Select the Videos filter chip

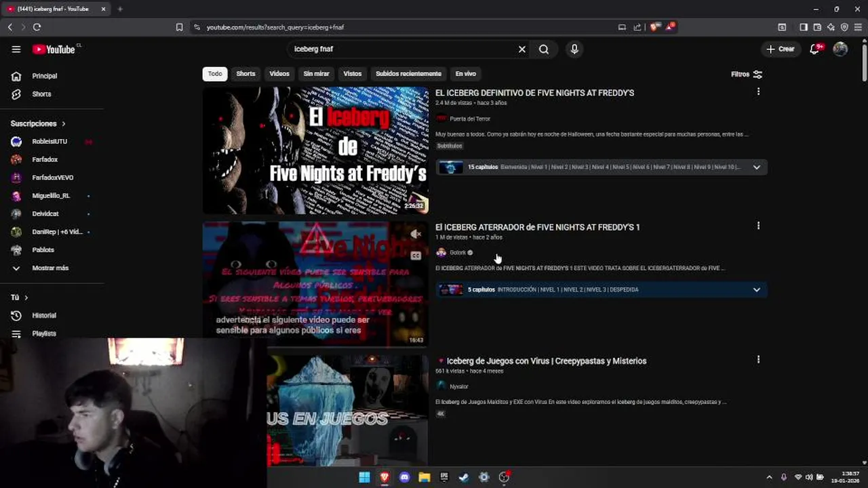pos(279,73)
